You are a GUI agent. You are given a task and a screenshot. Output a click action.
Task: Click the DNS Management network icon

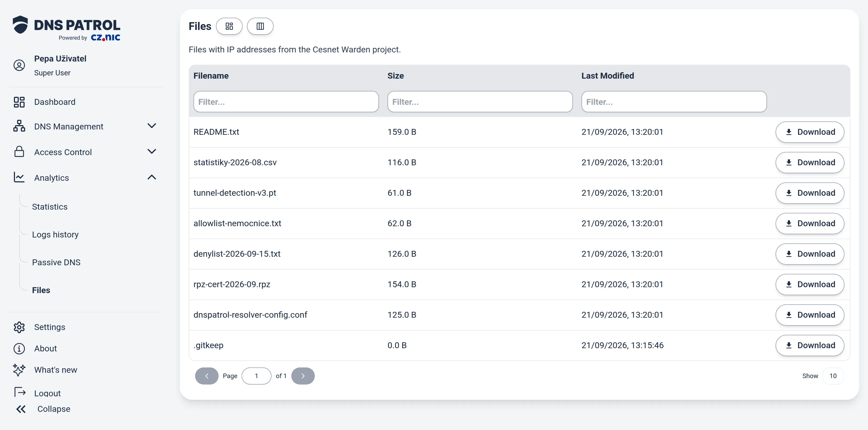coord(19,126)
